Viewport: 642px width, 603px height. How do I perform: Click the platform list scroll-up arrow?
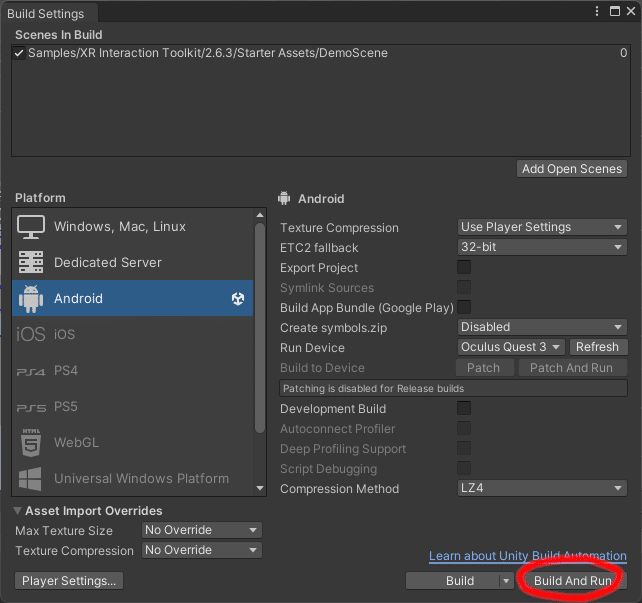(x=260, y=215)
